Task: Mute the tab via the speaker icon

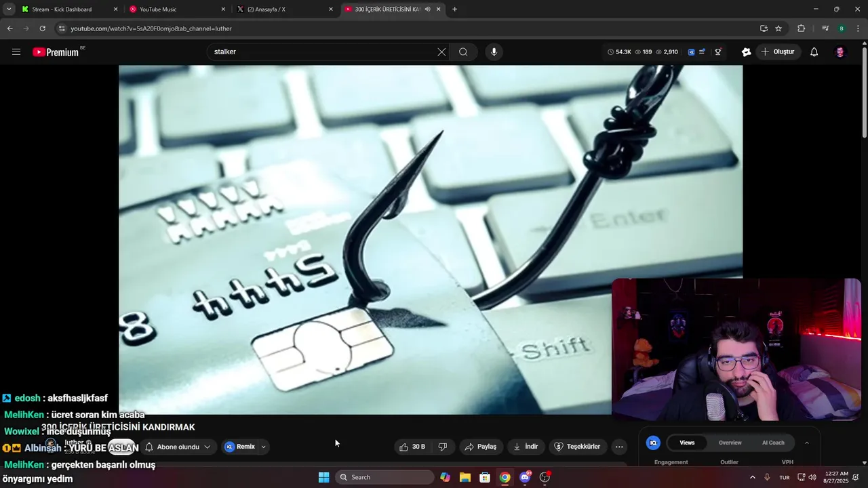Action: click(x=427, y=9)
